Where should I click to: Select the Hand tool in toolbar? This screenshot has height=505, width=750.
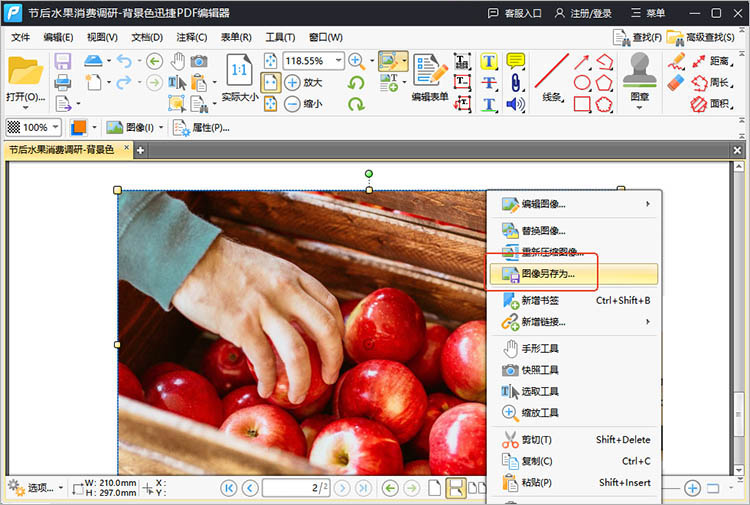[178, 61]
